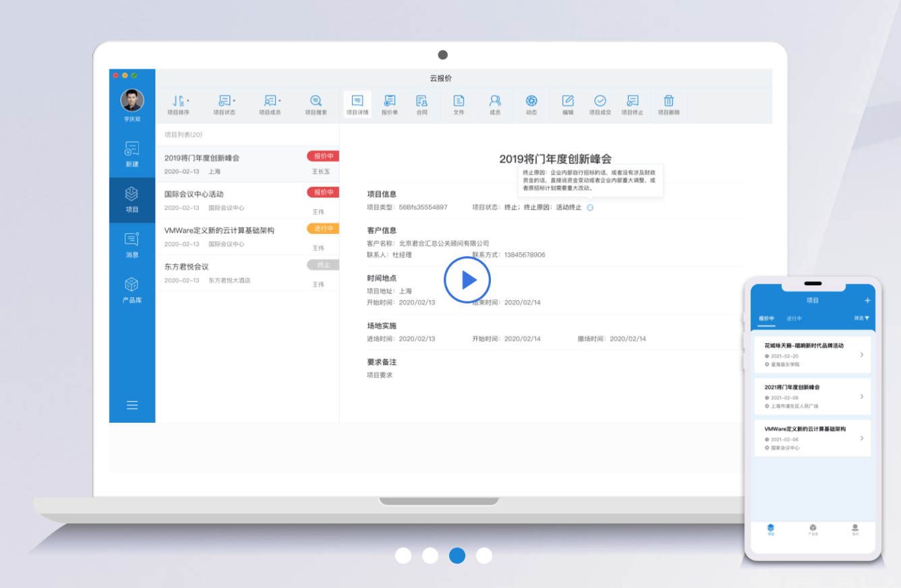
Task: Select project 东方君悦会议 in list
Action: click(x=247, y=273)
